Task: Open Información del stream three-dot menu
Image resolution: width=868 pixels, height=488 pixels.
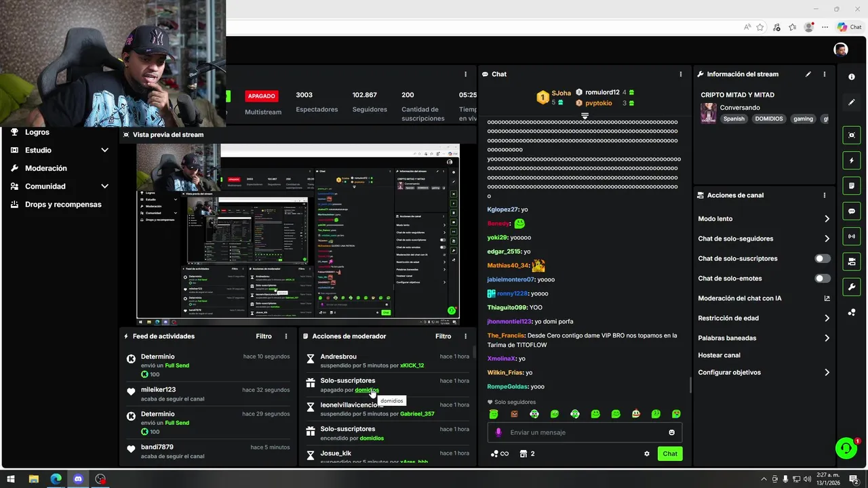Action: pyautogui.click(x=825, y=74)
